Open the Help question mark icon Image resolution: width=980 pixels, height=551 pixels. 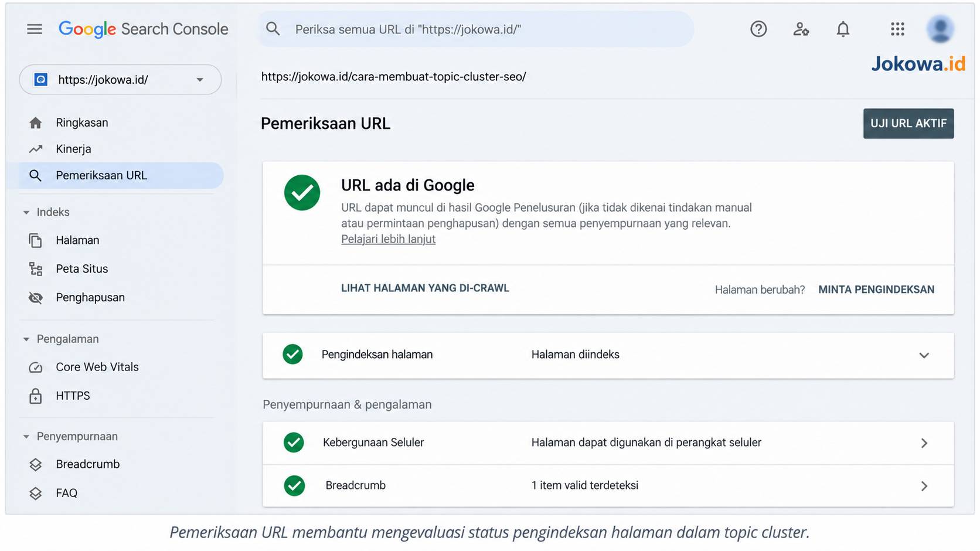click(x=758, y=29)
